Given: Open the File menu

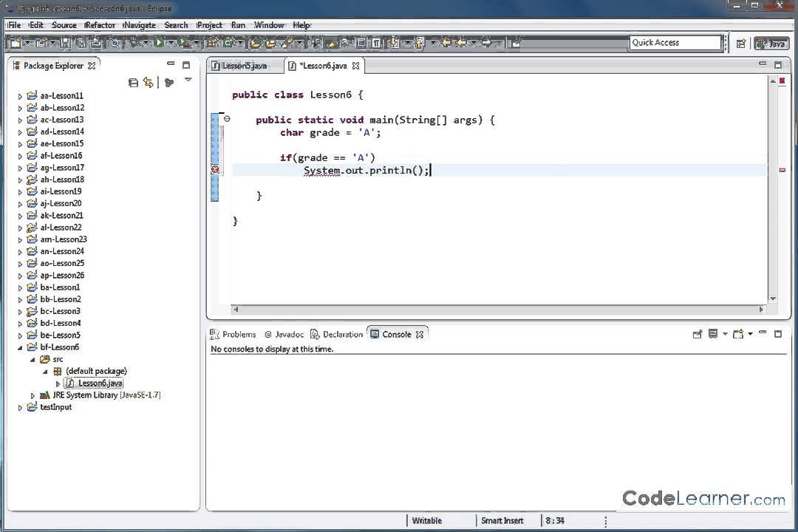Looking at the screenshot, I should (x=14, y=25).
